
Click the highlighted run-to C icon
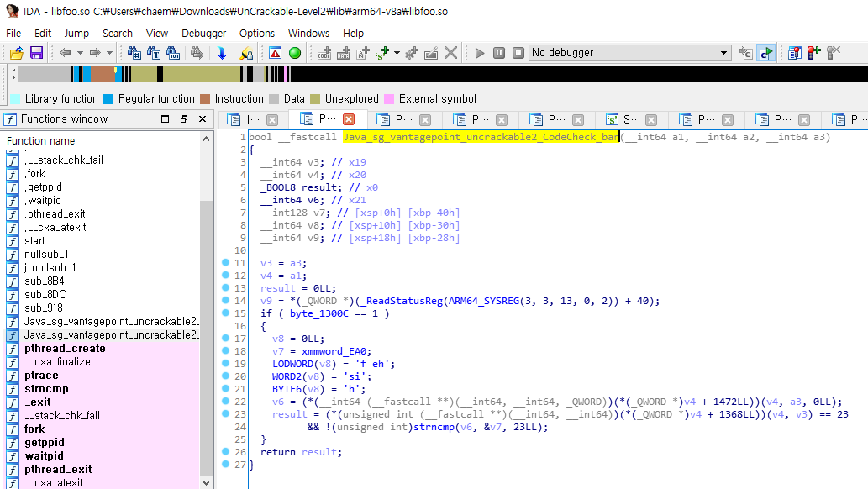pyautogui.click(x=765, y=53)
